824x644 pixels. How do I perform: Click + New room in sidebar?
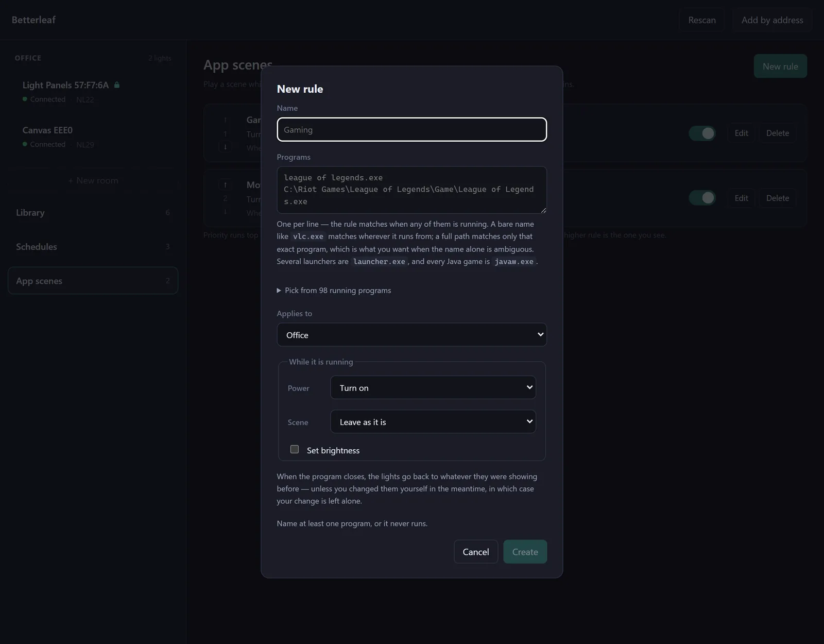coord(93,180)
